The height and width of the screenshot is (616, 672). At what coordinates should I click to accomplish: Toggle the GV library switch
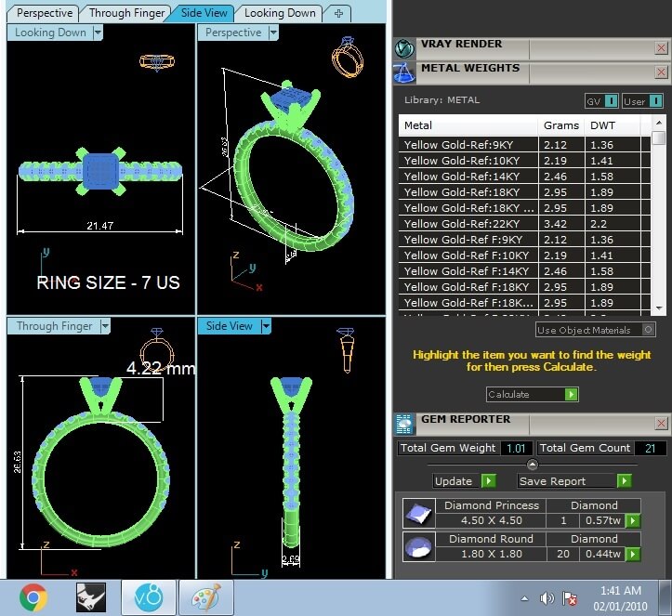[611, 100]
